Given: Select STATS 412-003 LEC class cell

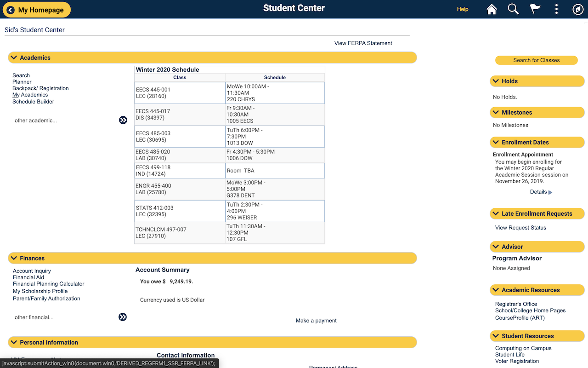Looking at the screenshot, I should coord(180,211).
